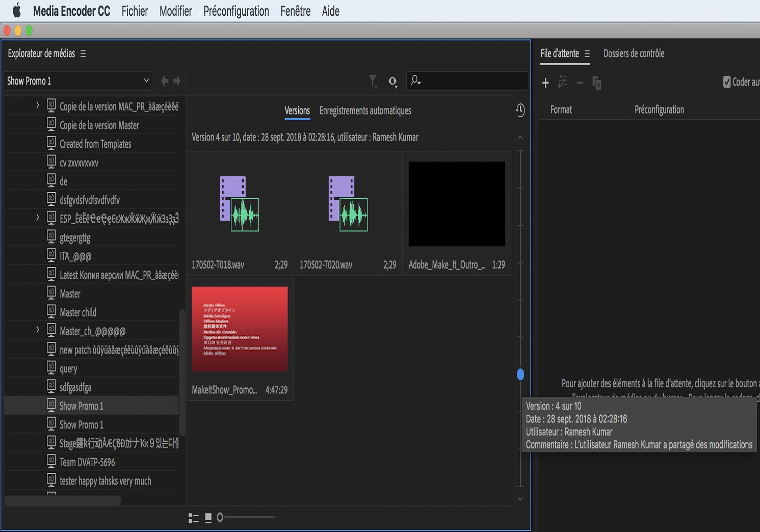Expand the ESP_ project entry
Image resolution: width=760 pixels, height=532 pixels.
coord(37,218)
